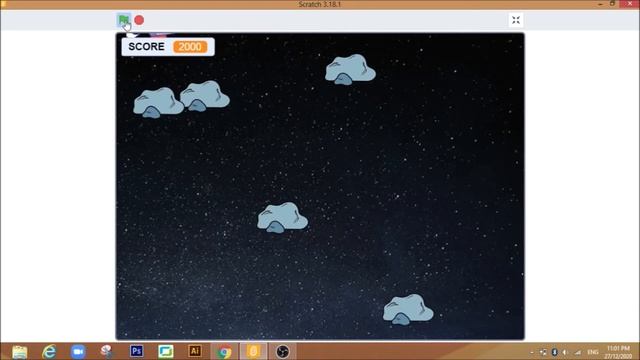Open the Bluetooth tray icon
Screen dimensions: 640x360
[x=554, y=352]
